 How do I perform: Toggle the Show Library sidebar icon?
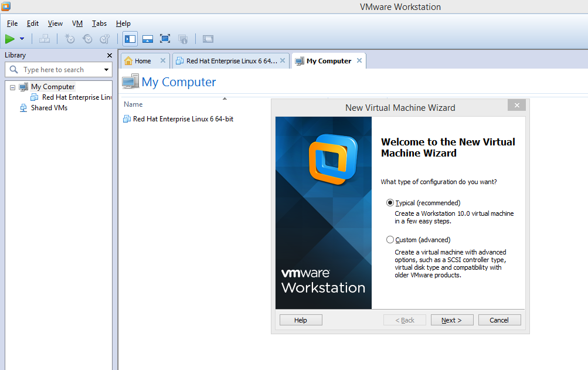click(130, 39)
